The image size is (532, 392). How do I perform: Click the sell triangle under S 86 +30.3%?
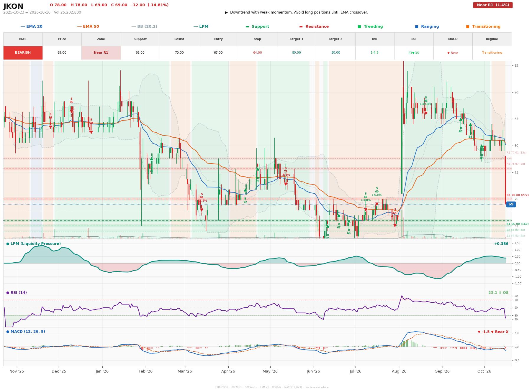(x=425, y=113)
